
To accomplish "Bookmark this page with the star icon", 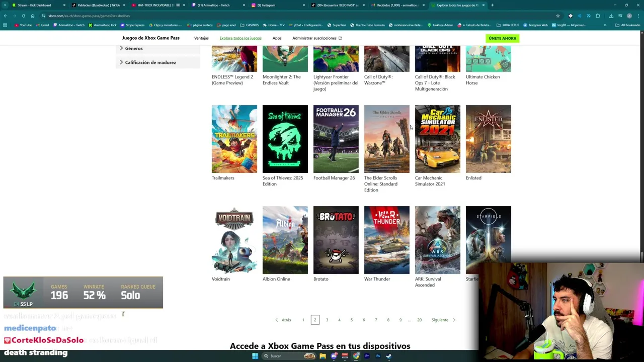I will tap(557, 16).
